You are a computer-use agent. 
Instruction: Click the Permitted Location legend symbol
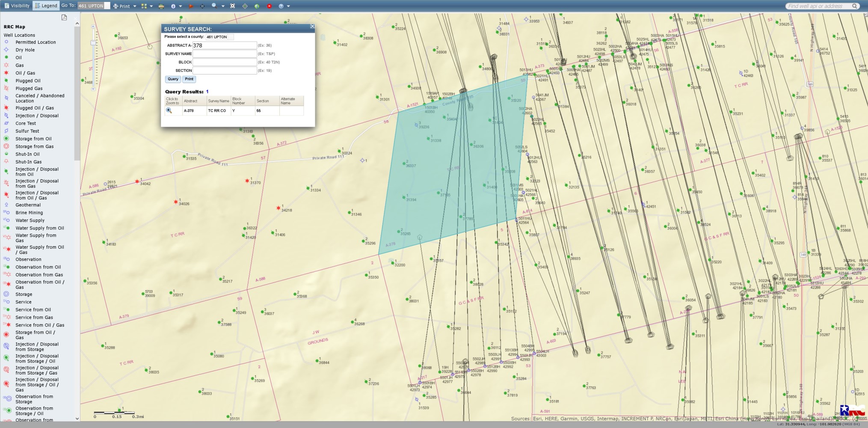click(6, 42)
